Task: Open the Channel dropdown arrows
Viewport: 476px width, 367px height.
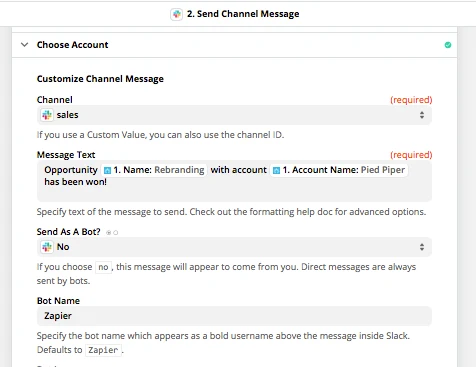Action: [x=422, y=115]
